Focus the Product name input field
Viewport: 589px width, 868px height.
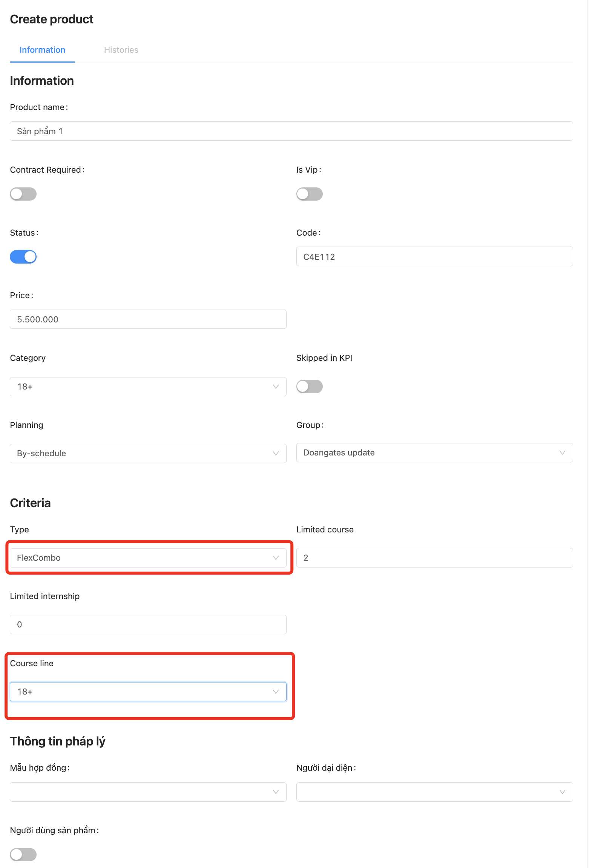[x=291, y=131]
